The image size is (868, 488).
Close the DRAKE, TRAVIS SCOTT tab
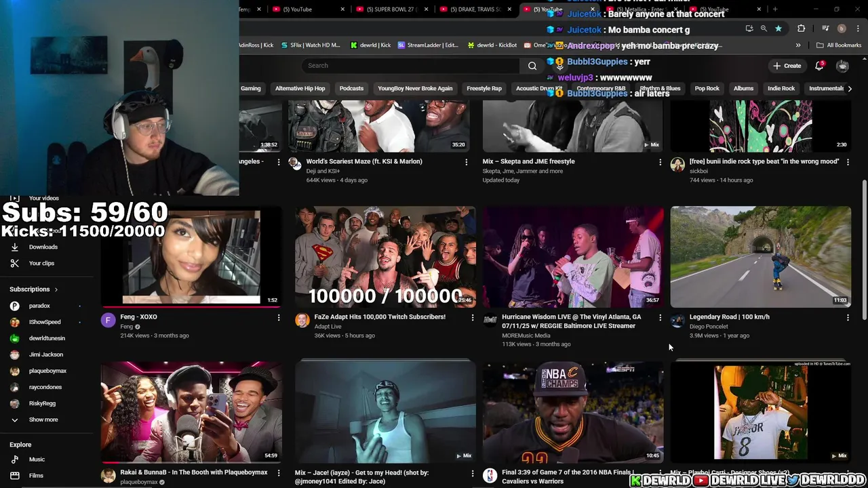pos(509,9)
